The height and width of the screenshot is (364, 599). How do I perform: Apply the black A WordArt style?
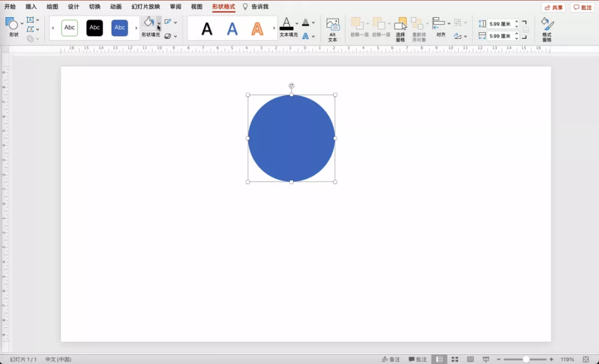click(207, 29)
